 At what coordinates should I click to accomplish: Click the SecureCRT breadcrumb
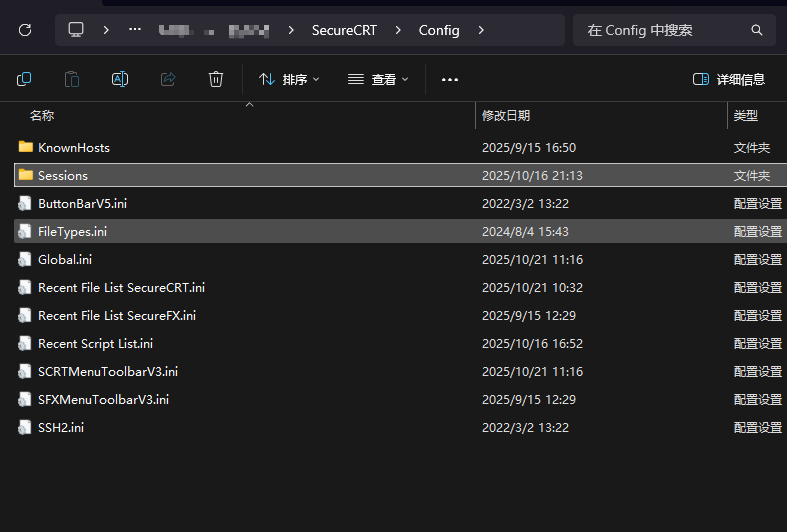tap(344, 30)
